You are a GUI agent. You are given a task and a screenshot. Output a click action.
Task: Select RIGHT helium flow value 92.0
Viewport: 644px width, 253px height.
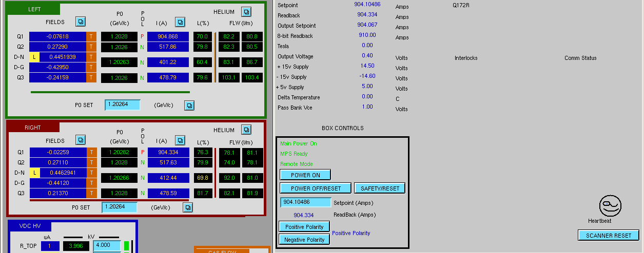(229, 178)
